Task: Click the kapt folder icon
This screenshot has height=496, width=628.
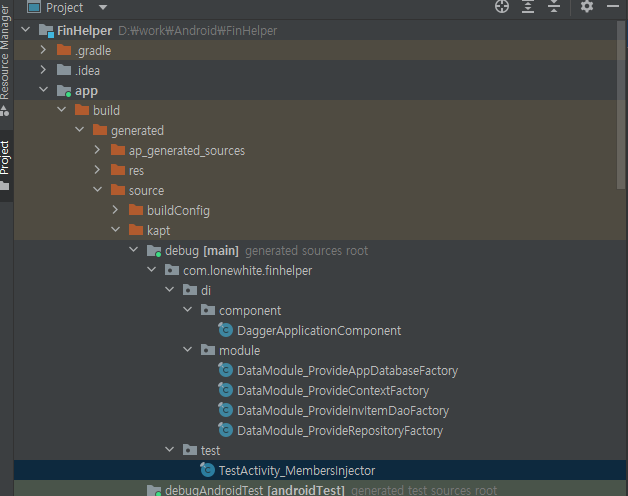Action: pos(136,230)
